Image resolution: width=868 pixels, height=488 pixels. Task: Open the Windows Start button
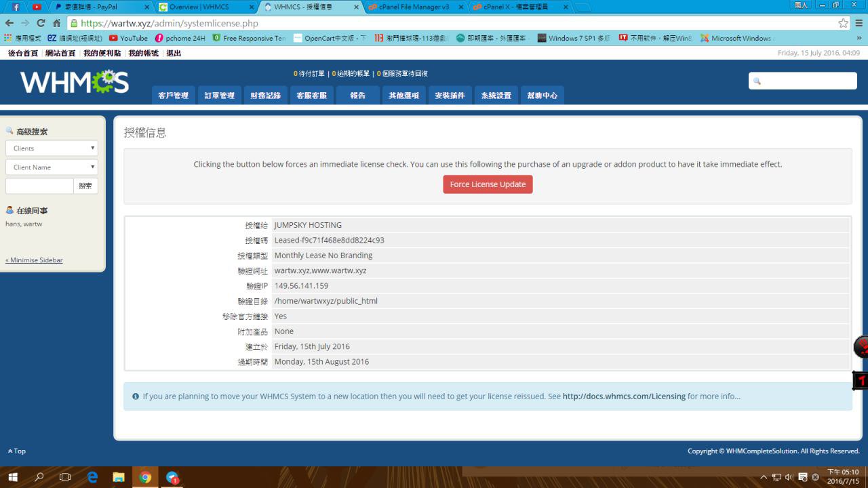click(x=13, y=477)
